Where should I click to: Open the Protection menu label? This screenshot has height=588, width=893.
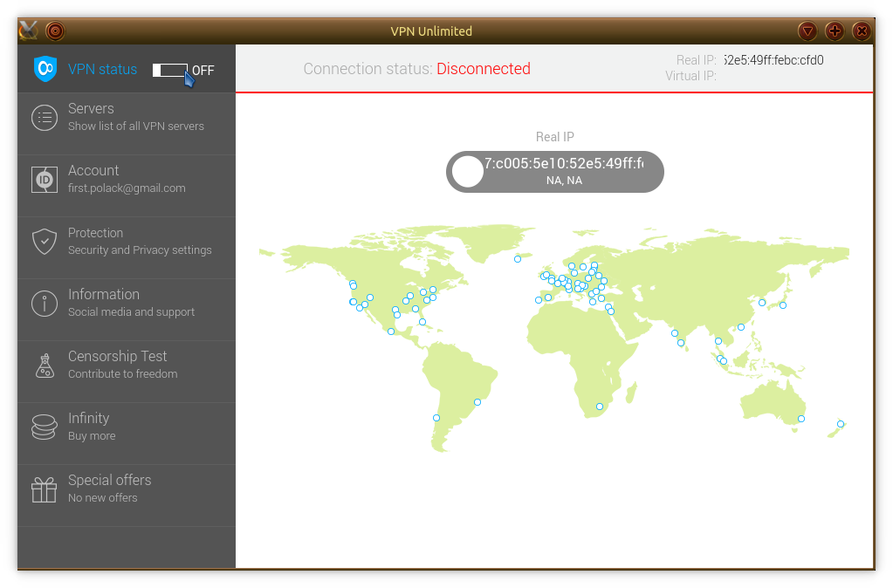pos(96,233)
